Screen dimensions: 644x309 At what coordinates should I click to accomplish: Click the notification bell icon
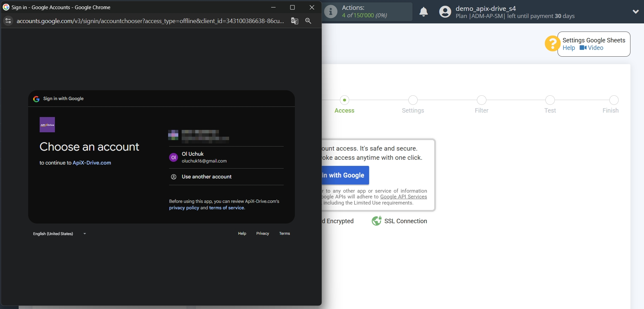point(424,12)
